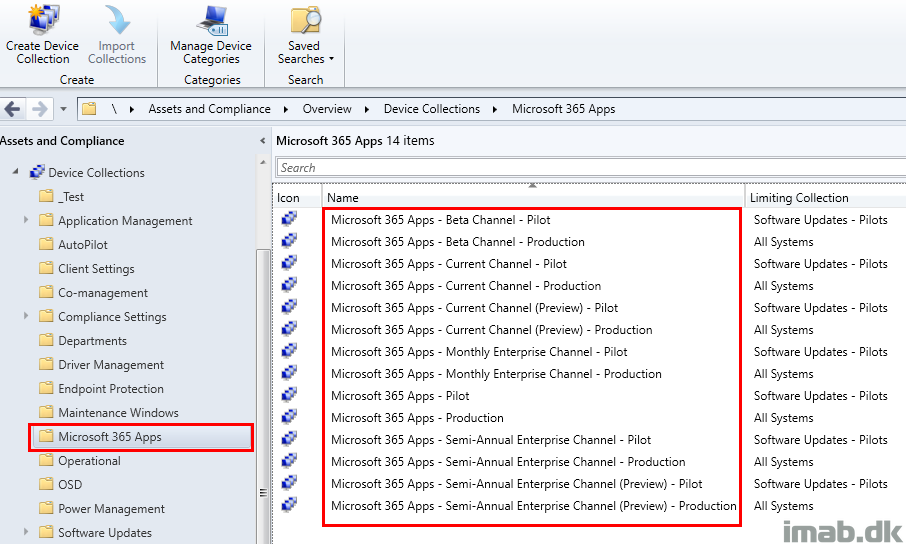The width and height of the screenshot is (906, 544).
Task: Select Current Channel (Preview) - Pilot collection
Action: point(474,308)
